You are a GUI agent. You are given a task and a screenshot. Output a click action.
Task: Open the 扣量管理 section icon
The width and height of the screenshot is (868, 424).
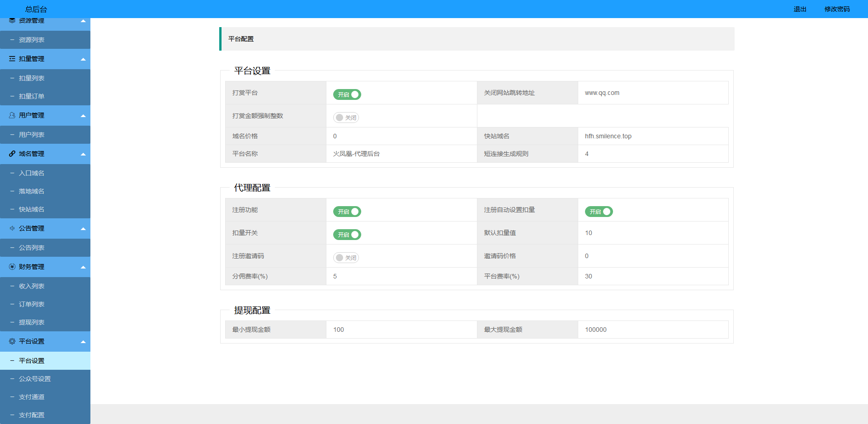12,59
